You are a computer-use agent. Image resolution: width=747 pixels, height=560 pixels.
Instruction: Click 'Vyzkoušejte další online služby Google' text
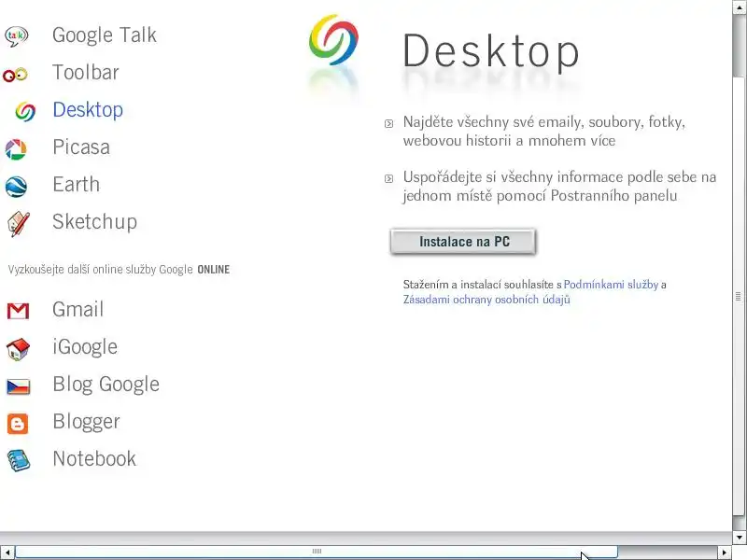pos(100,270)
